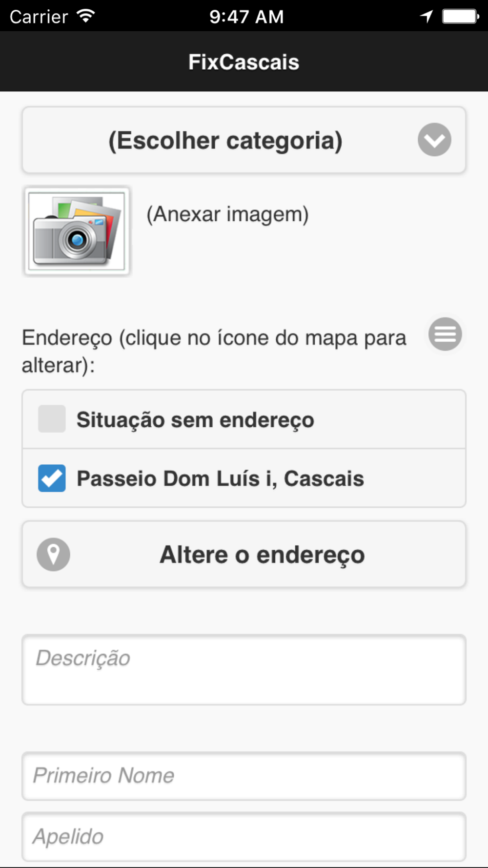The height and width of the screenshot is (868, 488).
Task: Tap the 9:47 AM clock
Action: 246,17
